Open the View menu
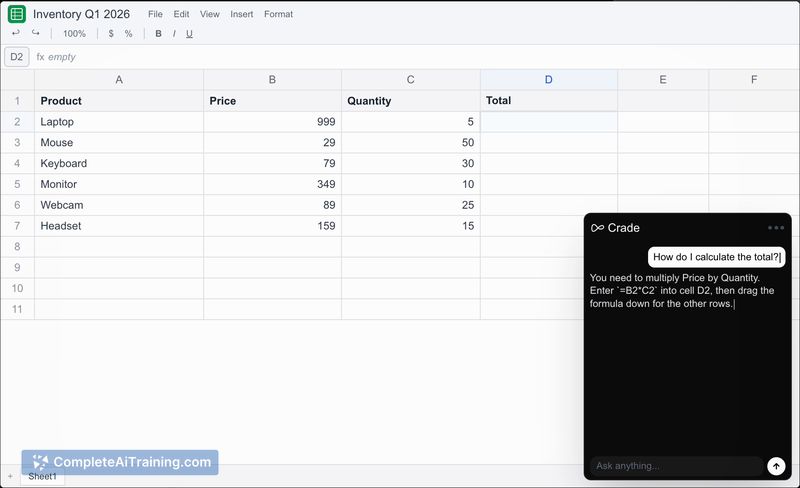The image size is (800, 488). (x=210, y=14)
